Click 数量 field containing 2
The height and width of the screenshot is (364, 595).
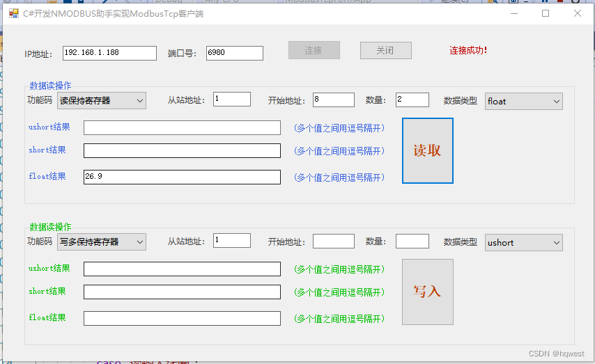click(x=412, y=100)
